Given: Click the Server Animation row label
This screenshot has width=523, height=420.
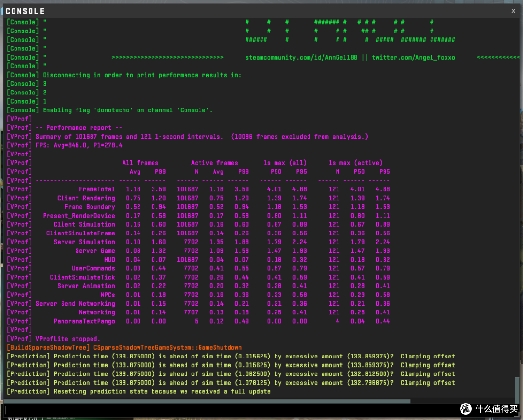Looking at the screenshot, I should click(86, 286).
